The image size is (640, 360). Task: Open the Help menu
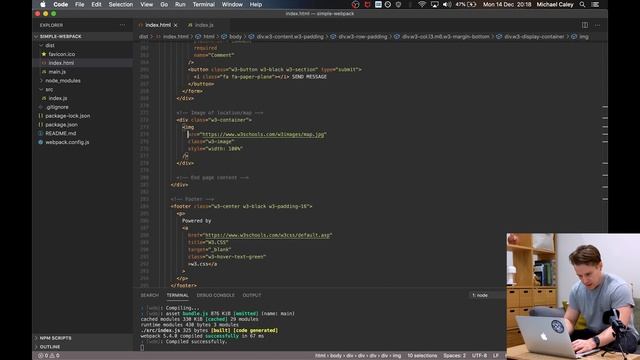click(256, 4)
